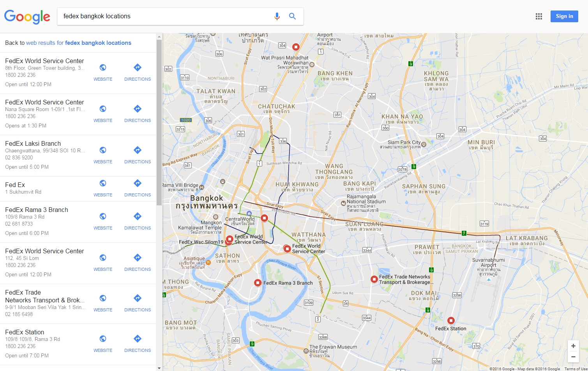Click Rama VIII Bridge map label
The width and height of the screenshot is (588, 371).
[x=180, y=187]
